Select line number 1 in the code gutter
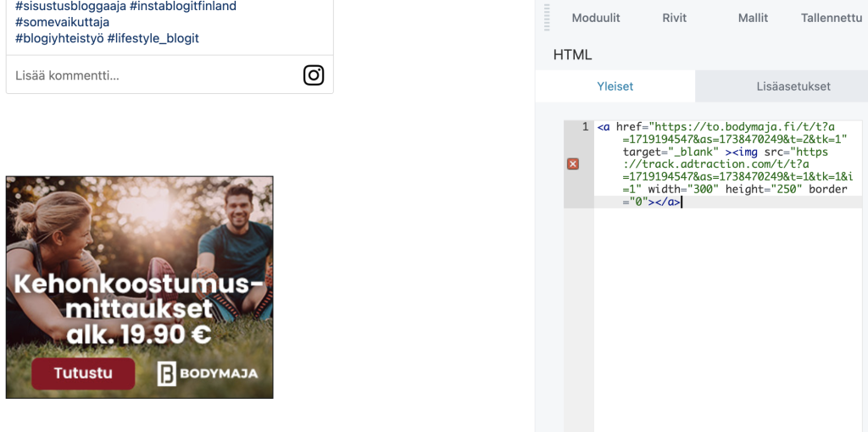Screen dimensions: 868x432 pos(584,127)
